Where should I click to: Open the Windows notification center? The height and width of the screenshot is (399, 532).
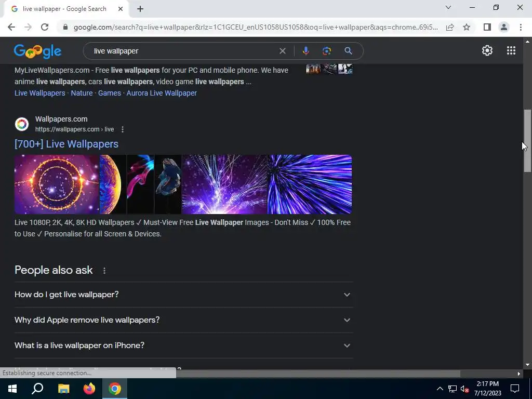click(515, 389)
